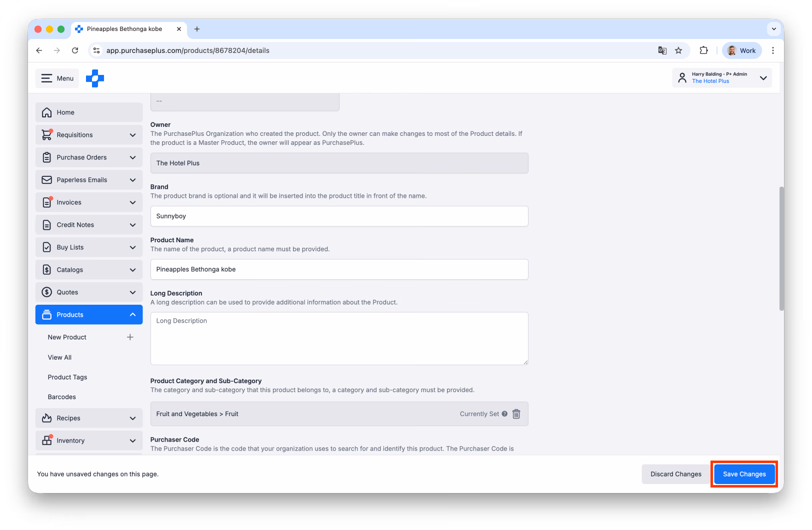Click the site information icon in address bar
The width and height of the screenshot is (812, 530).
coord(96,50)
